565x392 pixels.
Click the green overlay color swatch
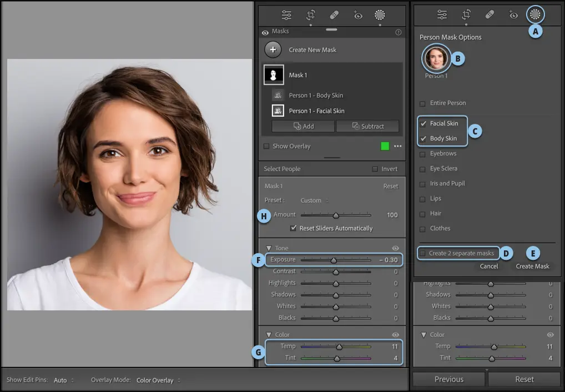(x=385, y=146)
